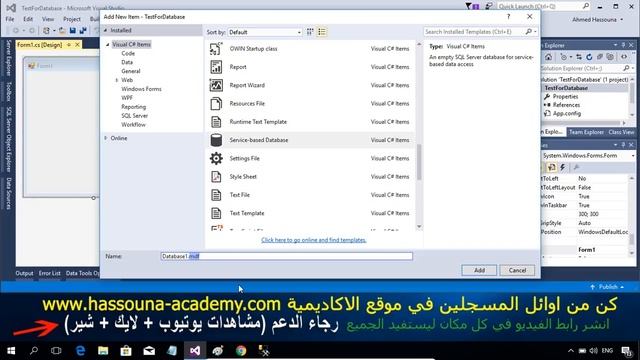Click the template list vertical scrollbar
This screenshot has height=360, width=640.
(x=419, y=162)
